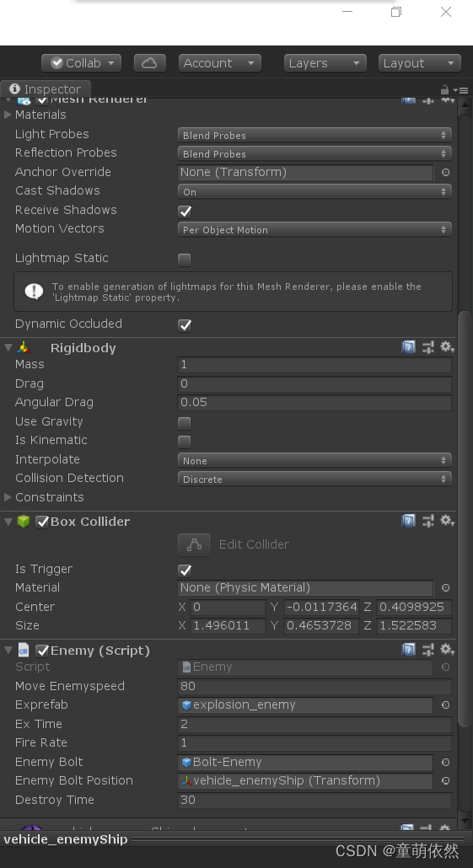The height and width of the screenshot is (868, 473).
Task: Open the Cast Shadows dropdown
Action: pos(314,191)
